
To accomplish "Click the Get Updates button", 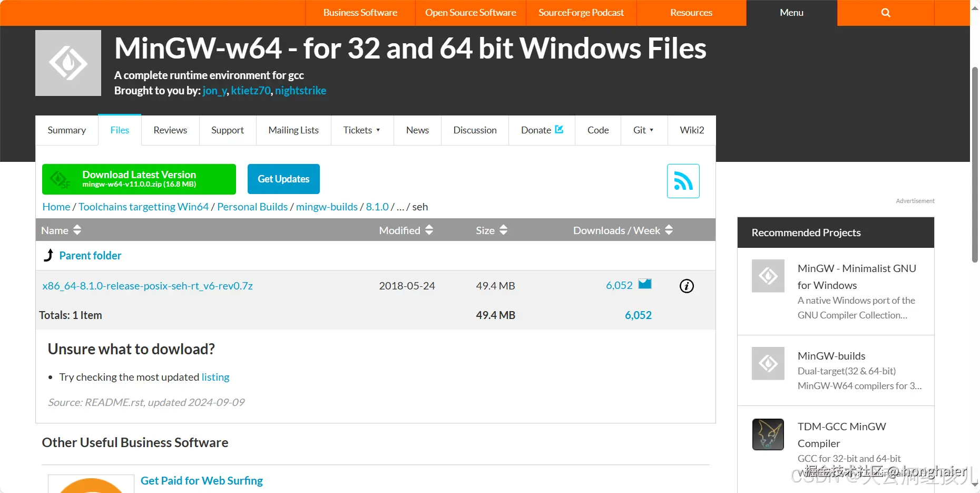I will click(283, 179).
